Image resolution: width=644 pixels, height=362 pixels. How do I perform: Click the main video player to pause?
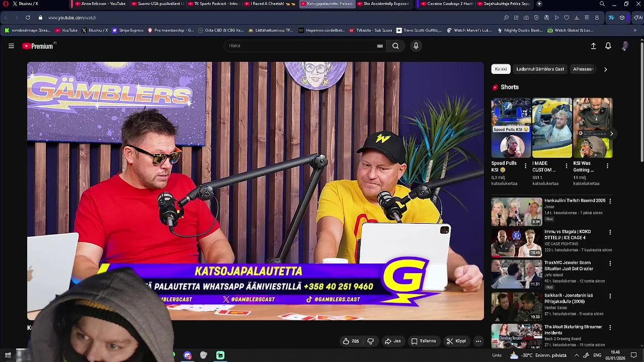(x=256, y=191)
